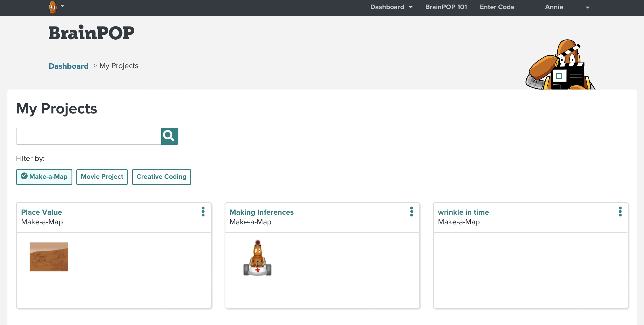Enable the Movie Project filter

click(102, 177)
